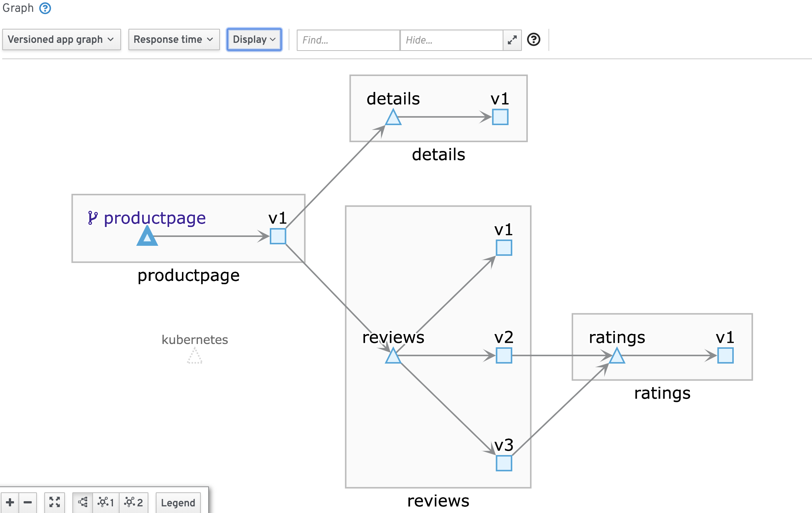
Task: Switch to layout style 1
Action: coord(106,502)
